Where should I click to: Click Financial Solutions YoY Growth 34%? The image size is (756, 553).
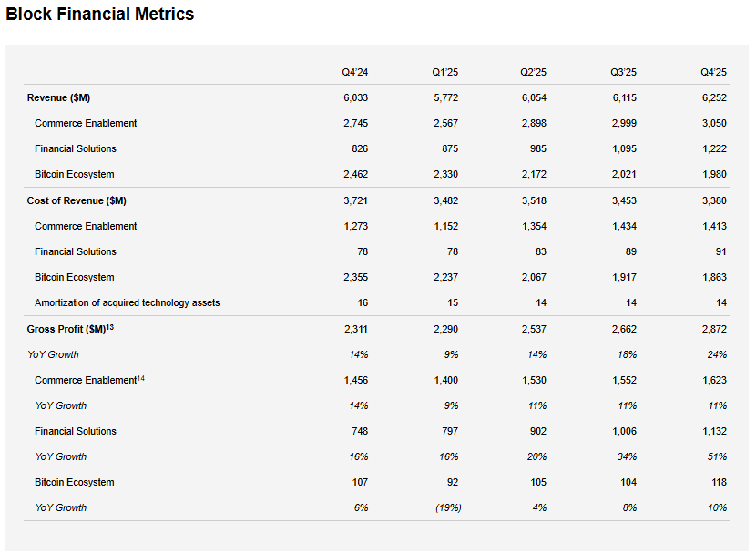pos(627,456)
